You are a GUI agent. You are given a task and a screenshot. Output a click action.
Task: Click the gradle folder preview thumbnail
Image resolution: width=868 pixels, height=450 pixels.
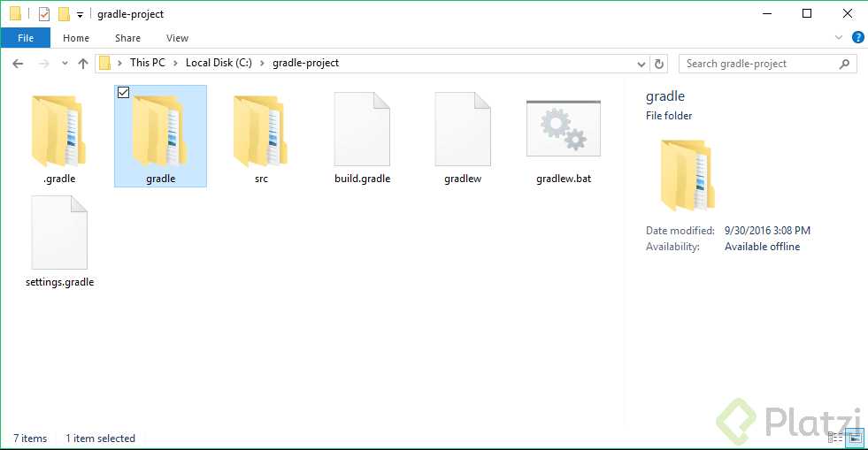click(687, 175)
